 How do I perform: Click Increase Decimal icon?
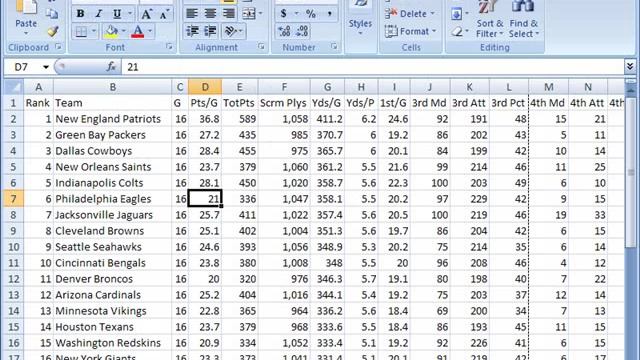click(x=284, y=31)
